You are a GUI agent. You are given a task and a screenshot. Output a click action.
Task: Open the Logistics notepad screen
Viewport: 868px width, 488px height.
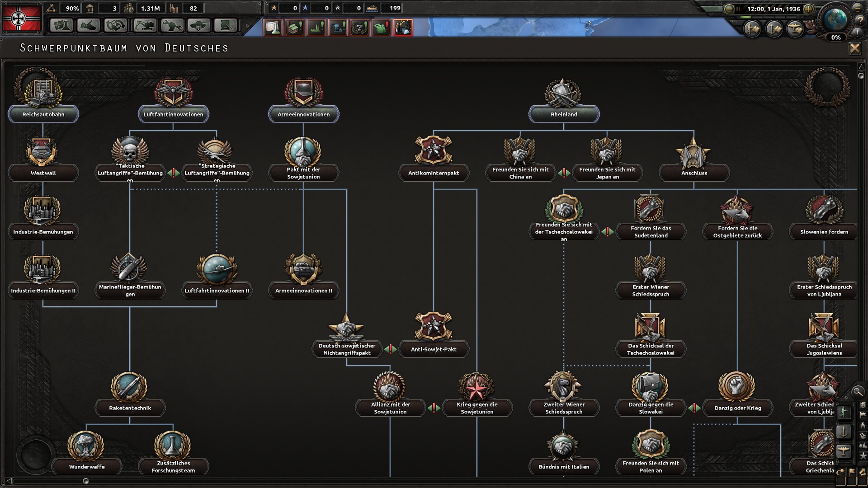pyautogui.click(x=226, y=25)
